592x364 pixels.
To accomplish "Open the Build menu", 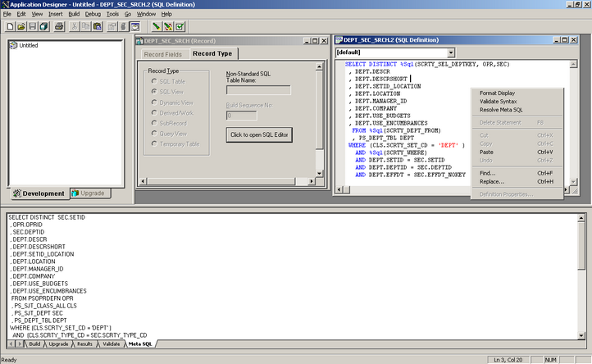I will click(74, 14).
